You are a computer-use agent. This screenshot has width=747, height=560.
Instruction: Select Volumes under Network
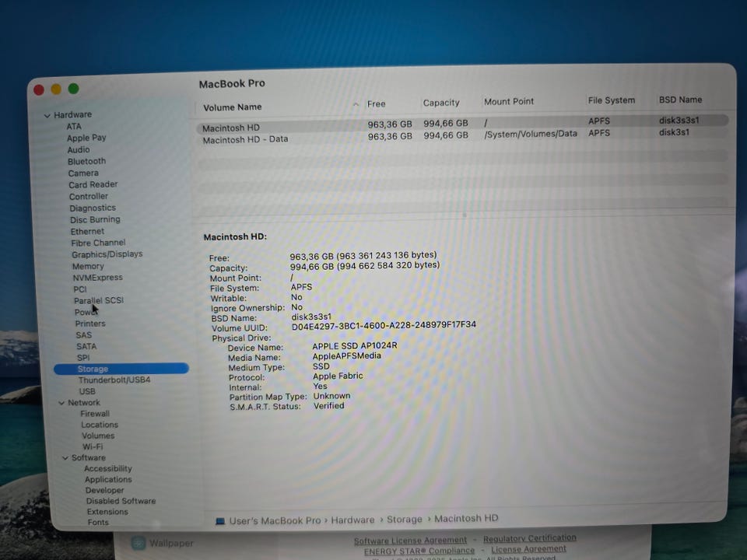98,436
